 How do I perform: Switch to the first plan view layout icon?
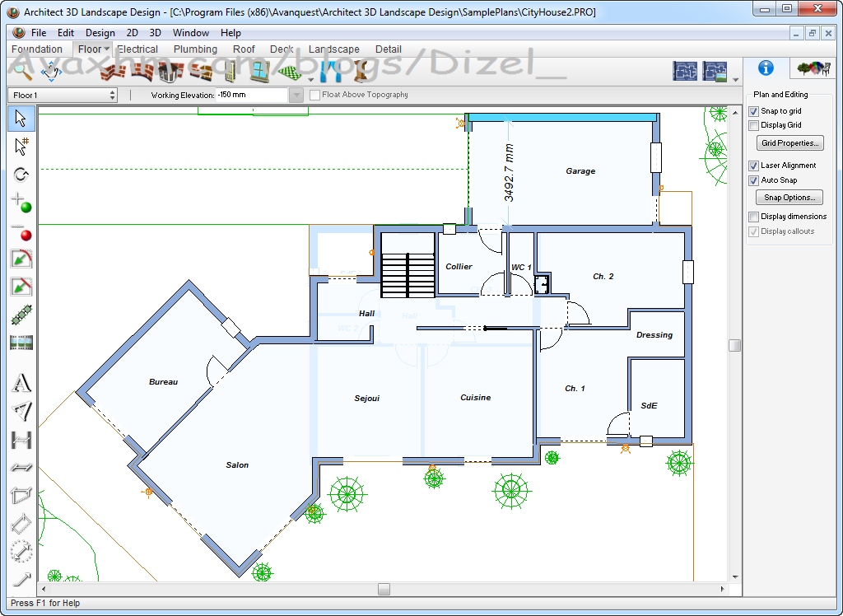[x=685, y=71]
